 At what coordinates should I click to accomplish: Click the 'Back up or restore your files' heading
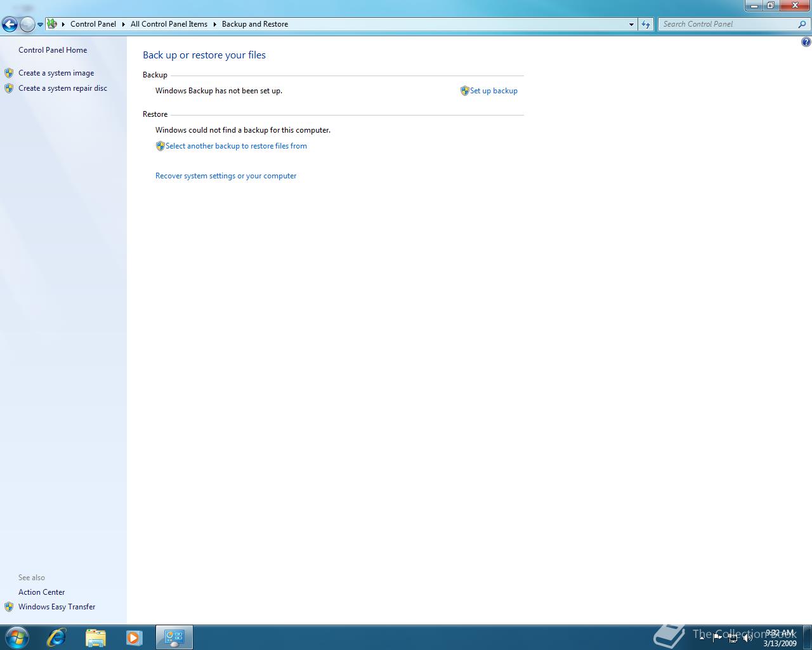(204, 55)
